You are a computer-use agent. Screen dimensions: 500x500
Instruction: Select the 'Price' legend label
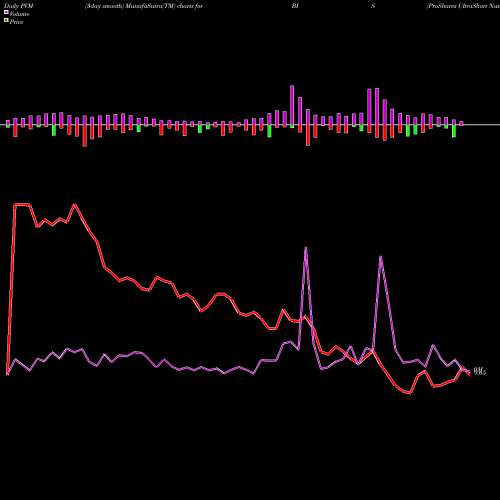[16, 22]
